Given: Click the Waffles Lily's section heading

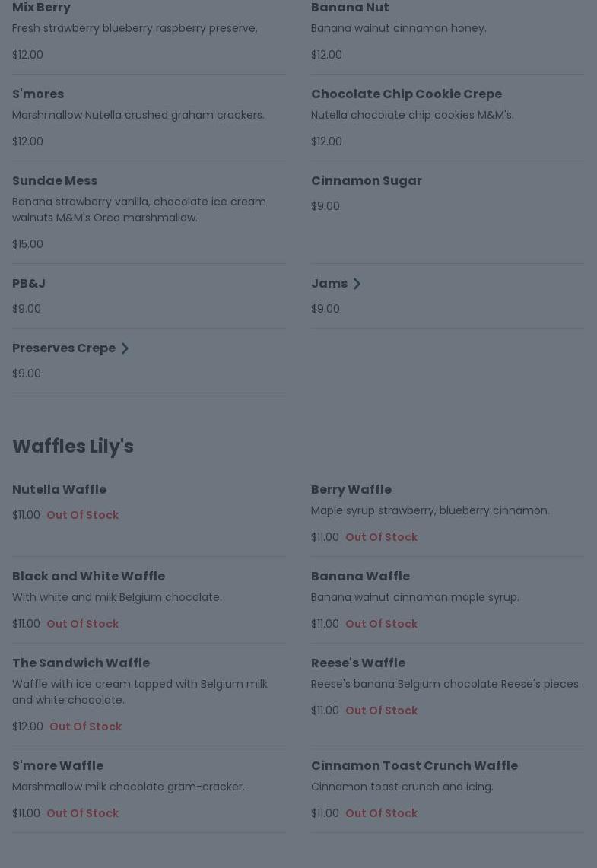Looking at the screenshot, I should click(73, 447).
